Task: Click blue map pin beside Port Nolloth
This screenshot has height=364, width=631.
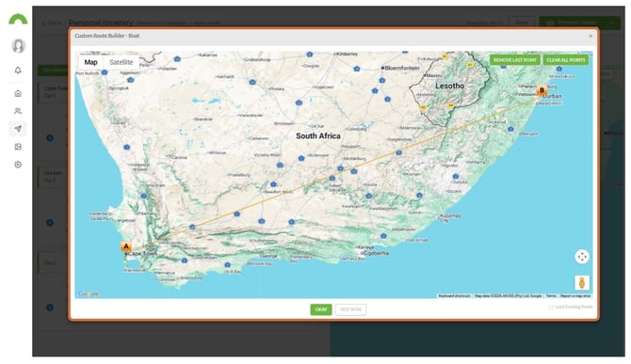Action: click(x=105, y=72)
